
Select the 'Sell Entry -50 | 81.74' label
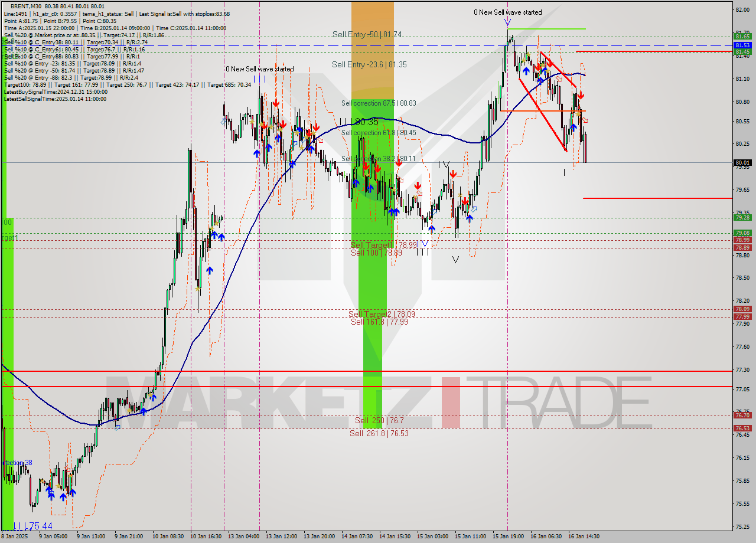[x=367, y=35]
